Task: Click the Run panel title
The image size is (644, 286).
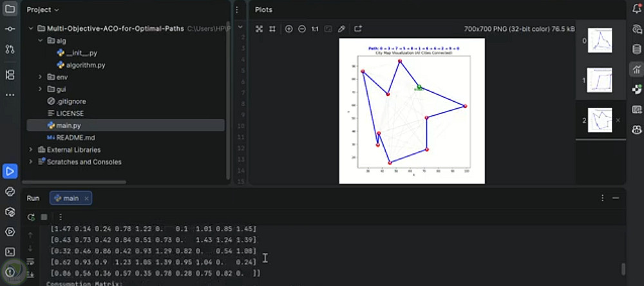Action: click(x=33, y=198)
